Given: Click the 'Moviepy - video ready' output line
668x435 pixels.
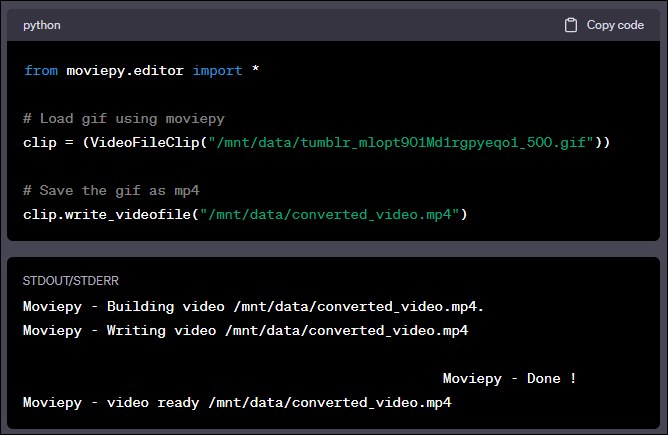Looking at the screenshot, I should [237, 403].
